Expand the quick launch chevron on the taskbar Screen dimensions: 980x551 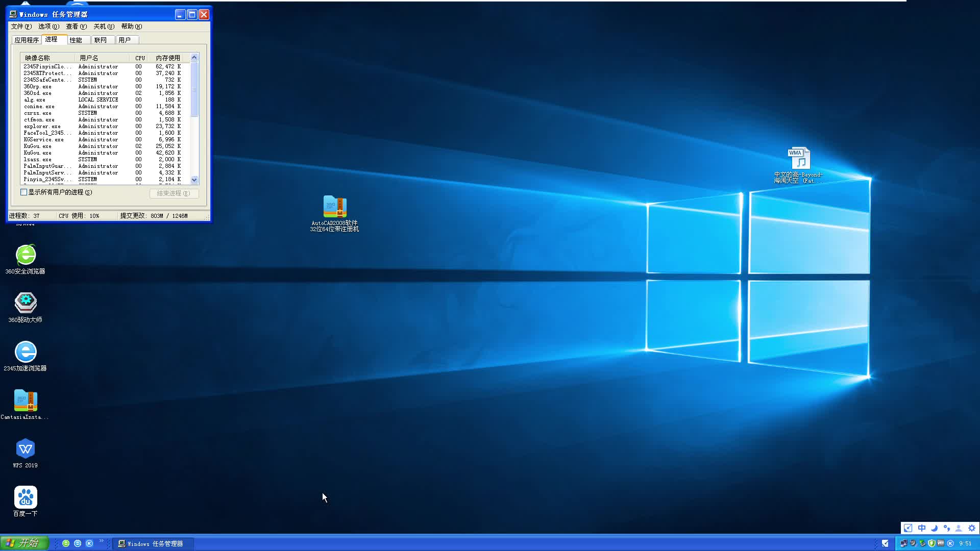click(101, 541)
